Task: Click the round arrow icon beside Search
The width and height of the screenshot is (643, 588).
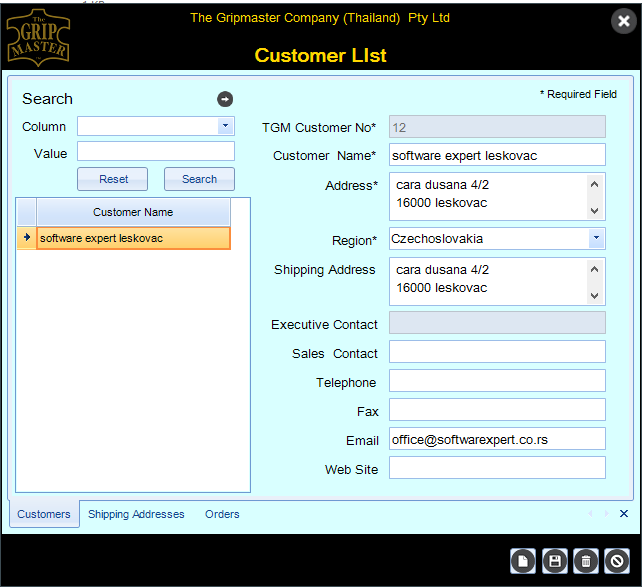Action: pos(225,99)
